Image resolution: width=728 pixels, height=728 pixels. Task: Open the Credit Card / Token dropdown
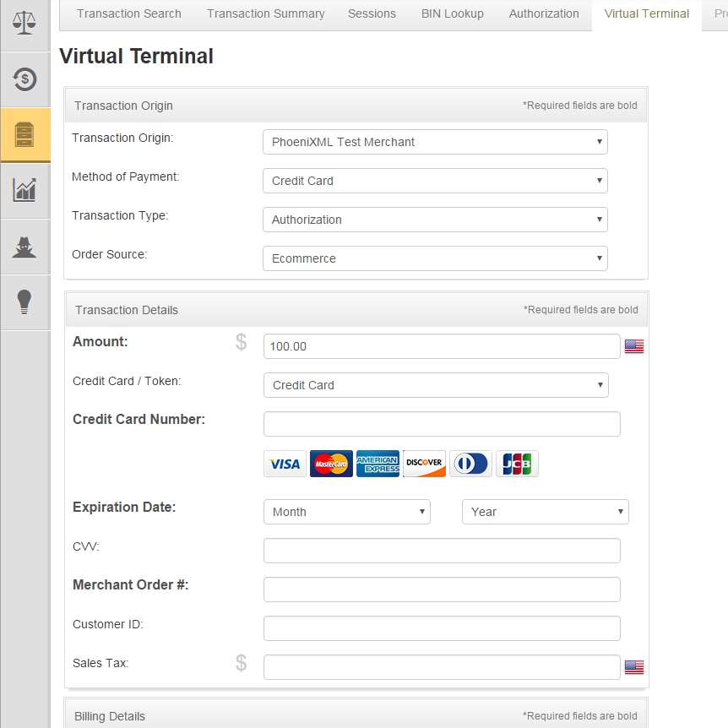[436, 385]
